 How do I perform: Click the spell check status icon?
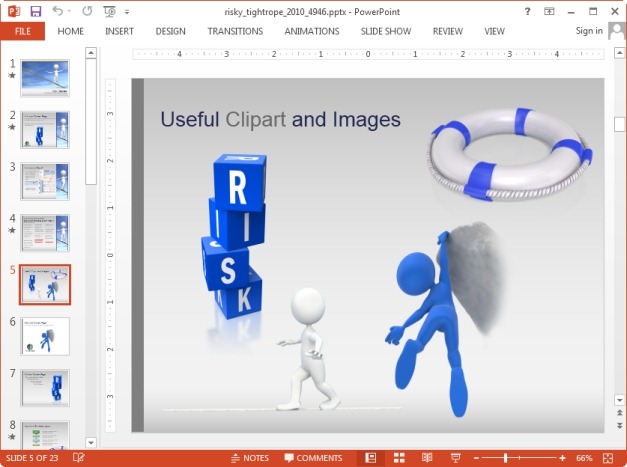(79, 458)
